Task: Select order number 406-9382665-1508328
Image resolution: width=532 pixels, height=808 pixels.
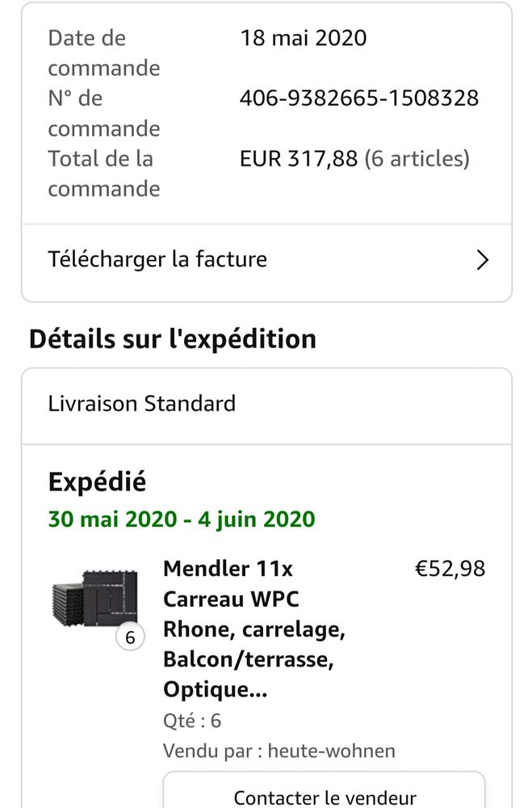Action: (x=359, y=99)
